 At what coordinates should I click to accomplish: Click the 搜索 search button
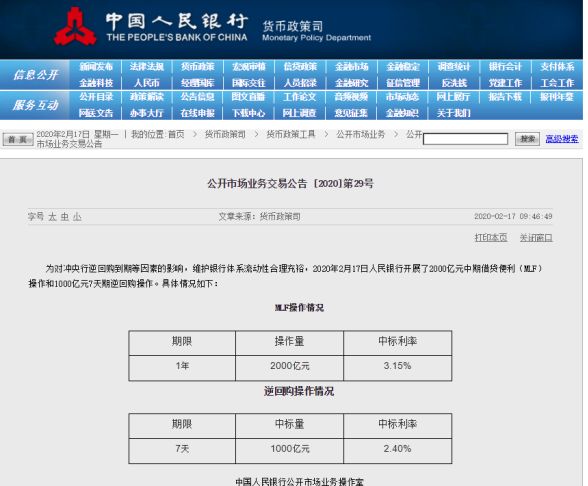click(x=527, y=139)
